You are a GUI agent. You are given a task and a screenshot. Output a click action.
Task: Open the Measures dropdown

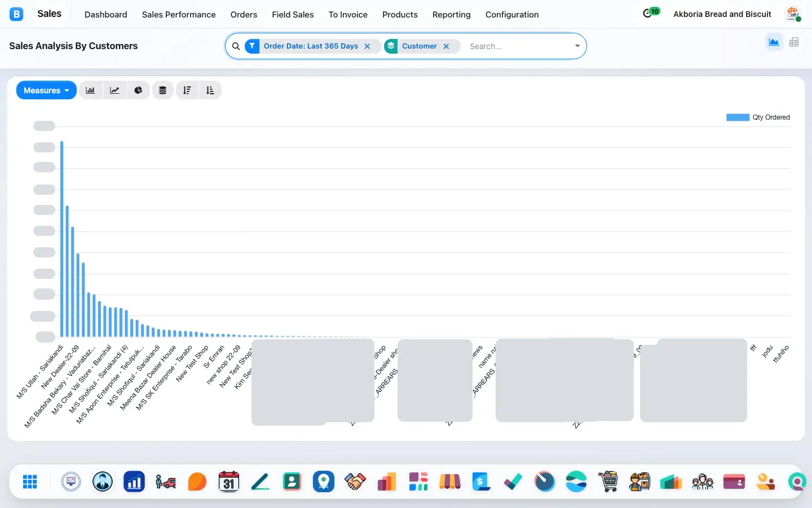click(x=46, y=90)
